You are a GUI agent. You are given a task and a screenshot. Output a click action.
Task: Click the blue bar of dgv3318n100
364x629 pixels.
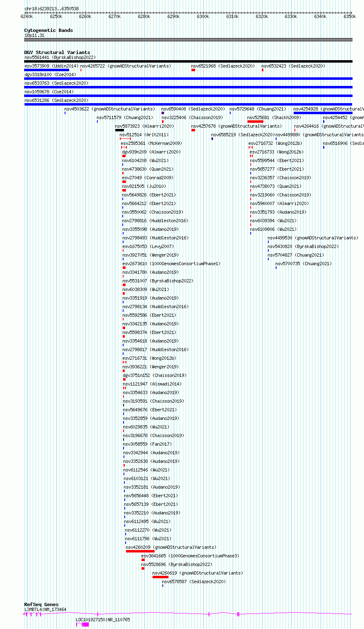coord(188,79)
